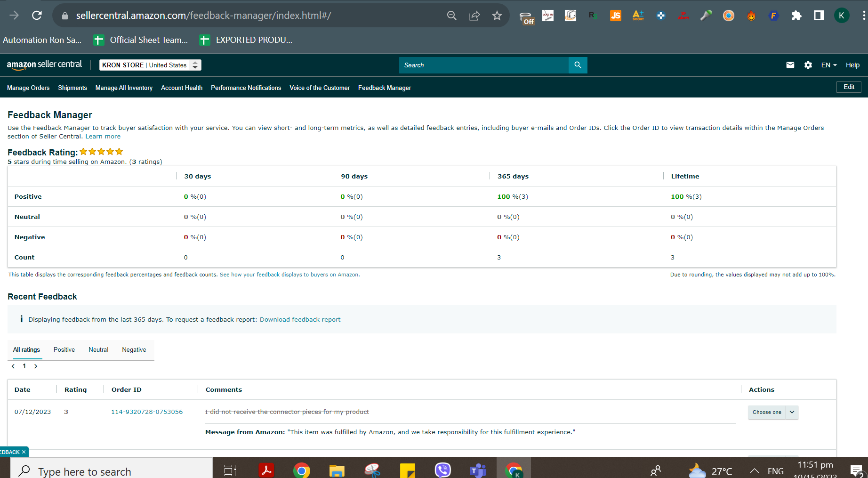The image size is (868, 478).
Task: Switch to the Neutral feedback tab
Action: 98,349
